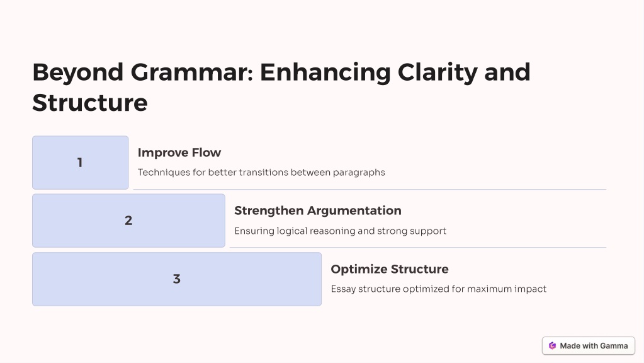Click text about logical reasoning and support
Viewport: 644px width, 363px height.
340,231
